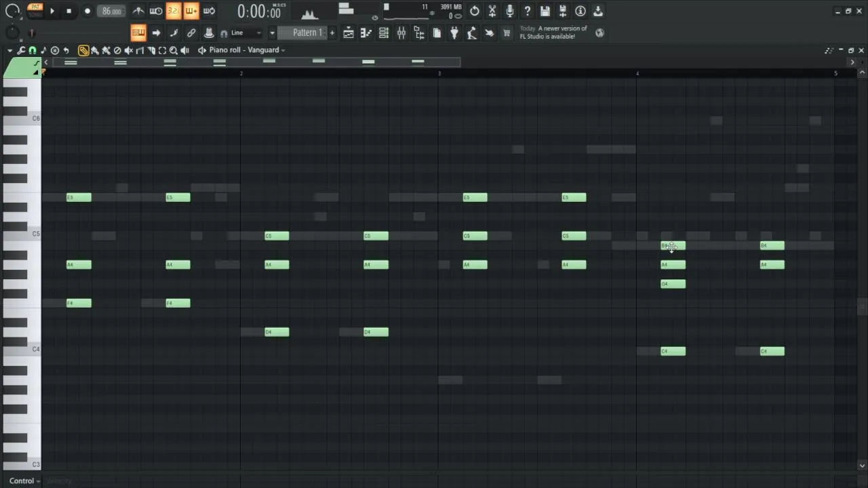Open the Playlist view icon
This screenshot has height=488, width=868.
349,33
